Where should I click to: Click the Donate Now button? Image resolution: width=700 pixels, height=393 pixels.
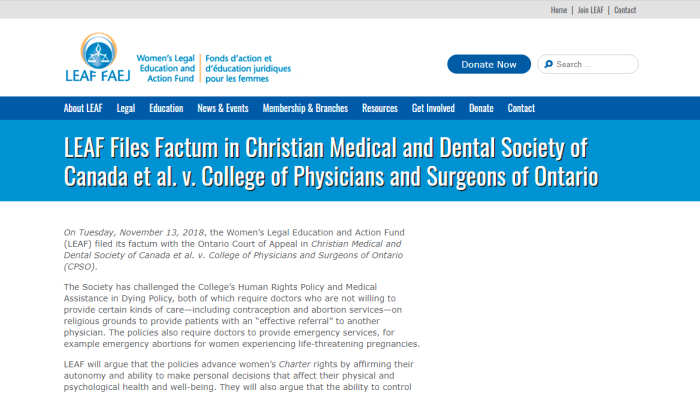tap(489, 64)
